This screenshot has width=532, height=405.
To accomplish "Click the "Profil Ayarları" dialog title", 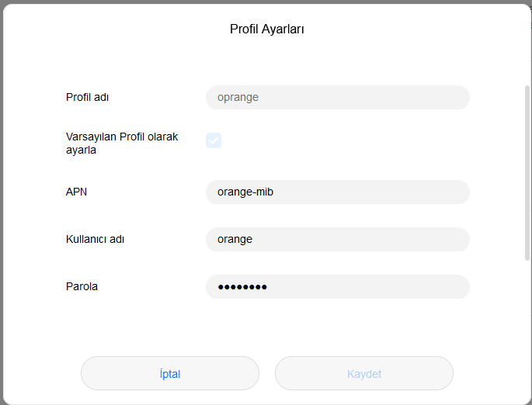I will 266,29.
